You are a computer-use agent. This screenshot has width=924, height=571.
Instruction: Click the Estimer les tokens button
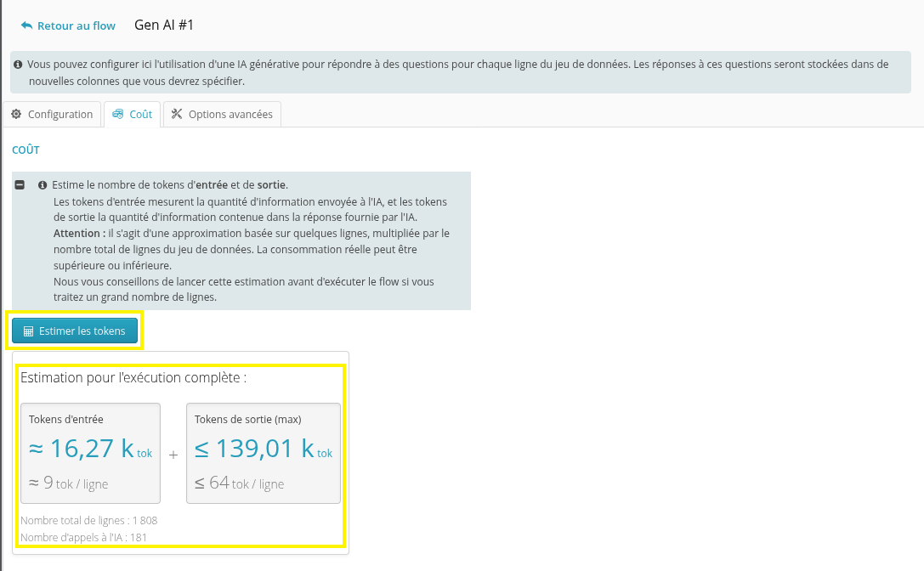(75, 331)
